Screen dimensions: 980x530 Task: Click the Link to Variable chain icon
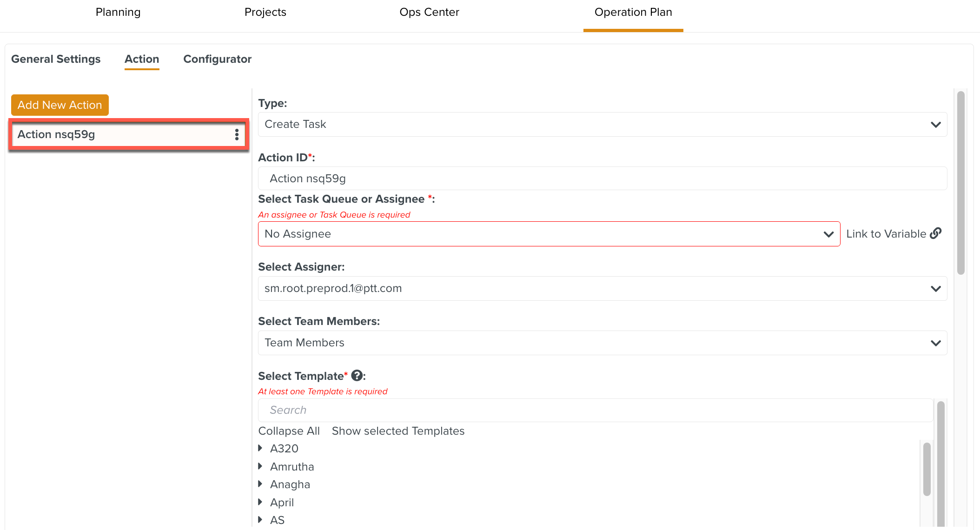click(x=935, y=233)
